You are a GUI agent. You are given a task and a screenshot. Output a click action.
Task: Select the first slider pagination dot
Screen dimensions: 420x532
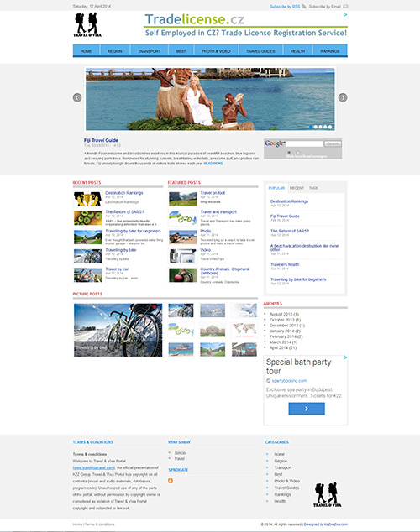click(x=311, y=127)
